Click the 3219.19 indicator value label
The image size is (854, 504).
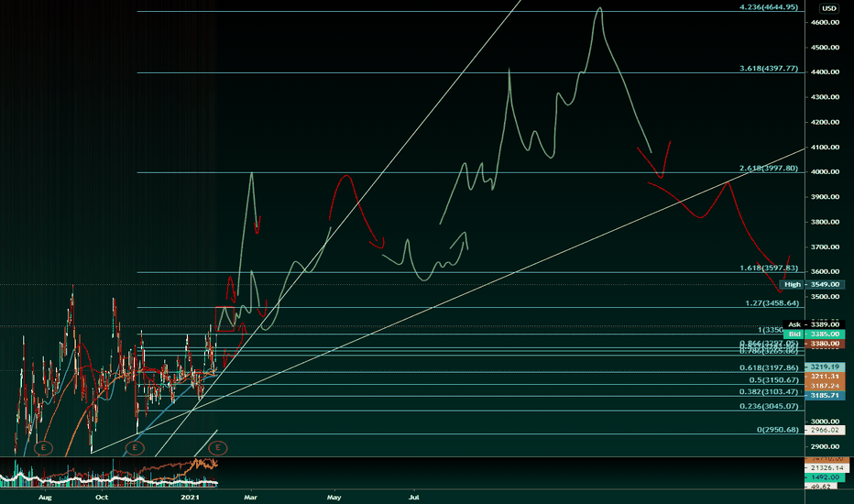point(825,367)
